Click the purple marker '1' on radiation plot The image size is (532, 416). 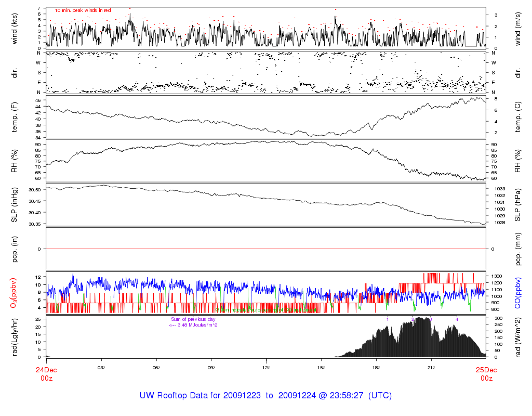point(388,320)
